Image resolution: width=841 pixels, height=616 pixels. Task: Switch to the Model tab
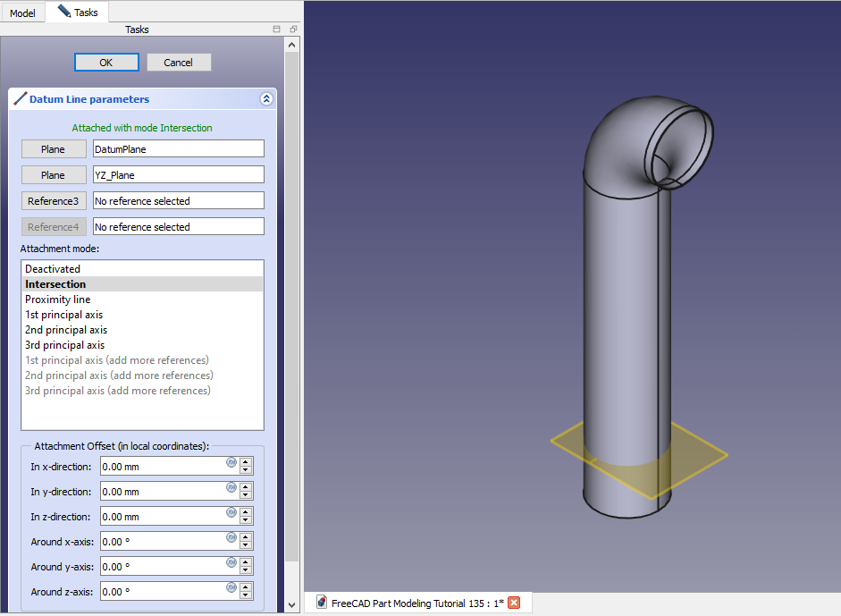click(22, 13)
